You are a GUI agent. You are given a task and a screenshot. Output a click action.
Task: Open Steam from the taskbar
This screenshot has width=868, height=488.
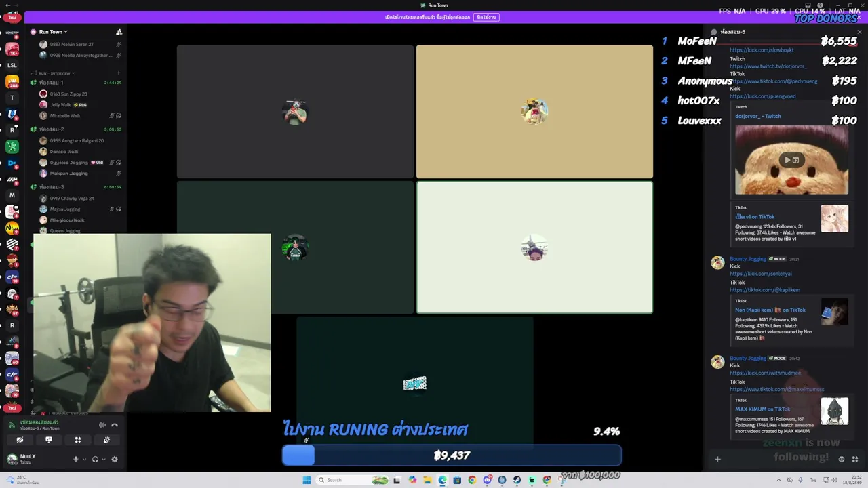(x=517, y=480)
